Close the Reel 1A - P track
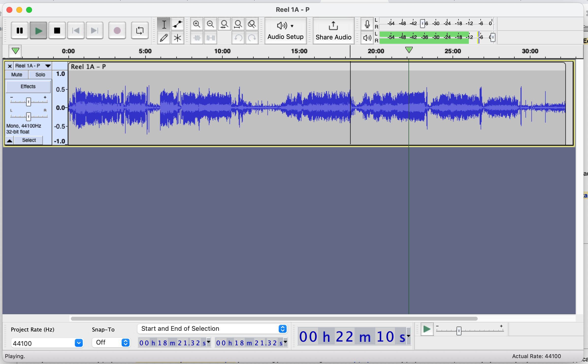Image resolution: width=588 pixels, height=364 pixels. click(10, 66)
